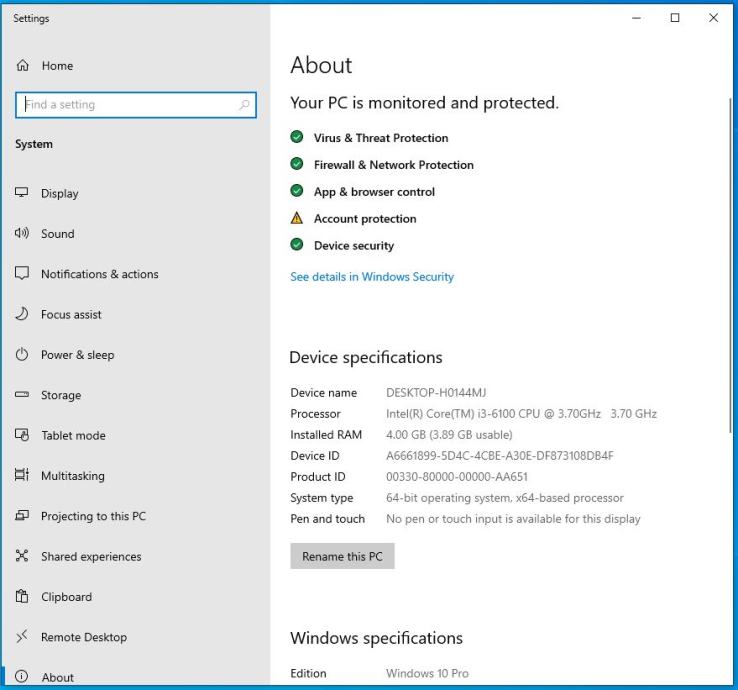Go to Tablet mode settings
Viewport: 738px width, 690px height.
tap(73, 436)
